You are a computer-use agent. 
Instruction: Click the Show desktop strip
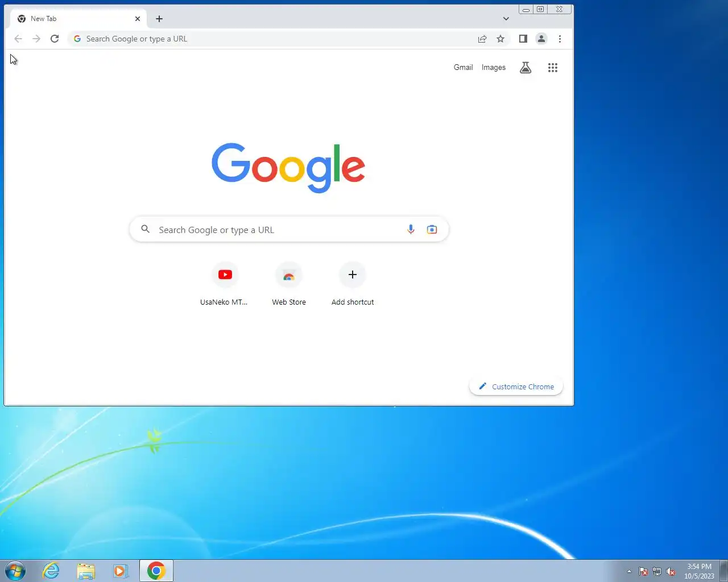pyautogui.click(x=723, y=571)
